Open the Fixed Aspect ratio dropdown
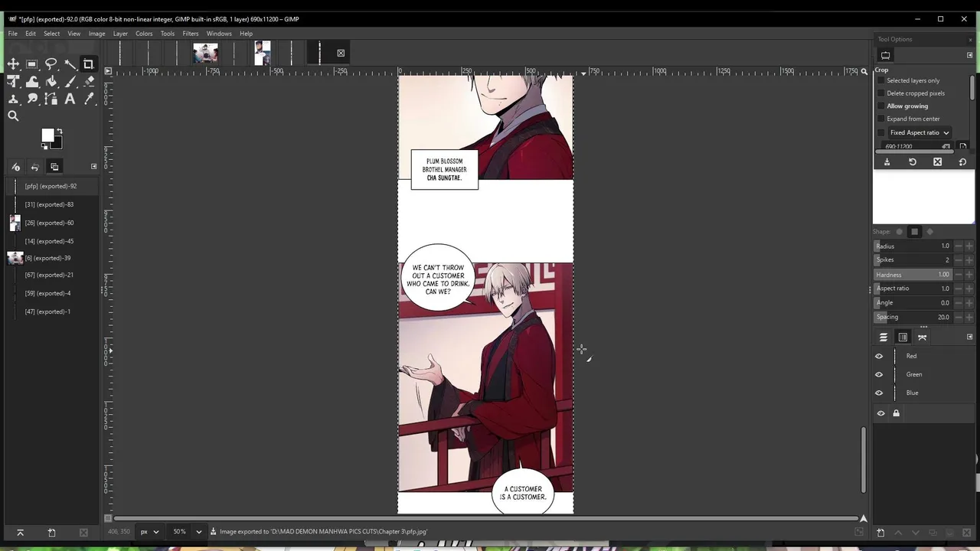 pyautogui.click(x=919, y=132)
